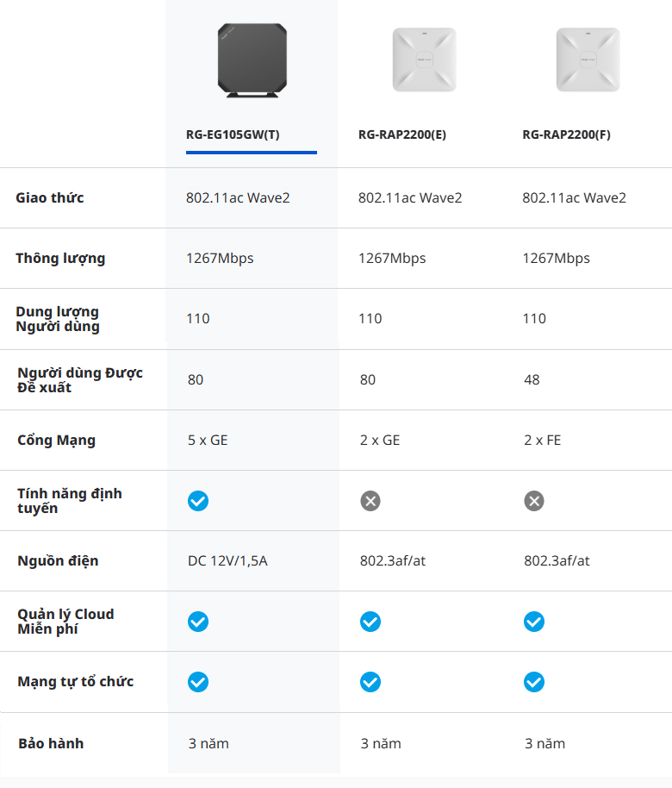Image resolution: width=672 pixels, height=788 pixels.
Task: Click routing checkmark icon for RG-EG105GW(T)
Action: tap(198, 501)
